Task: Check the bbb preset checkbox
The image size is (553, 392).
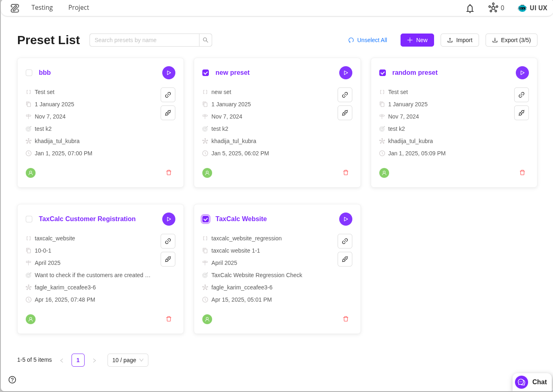Action: (29, 73)
